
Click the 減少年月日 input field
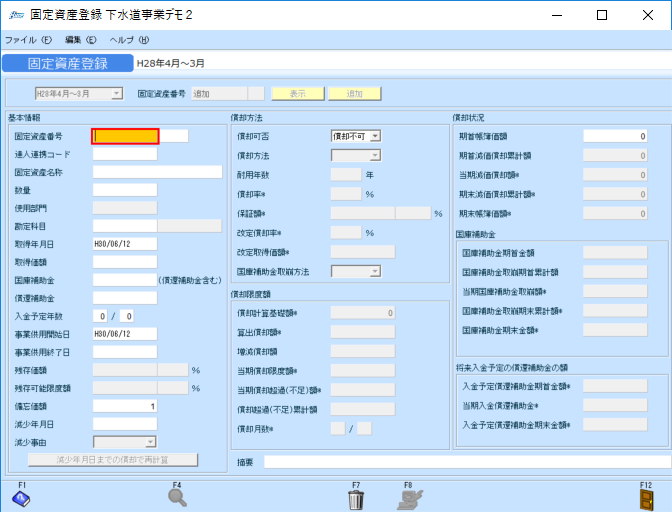coord(125,424)
